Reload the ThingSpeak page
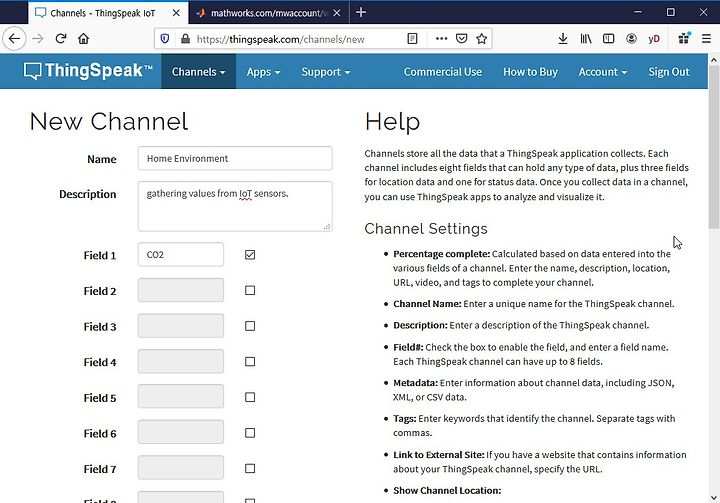The width and height of the screenshot is (720, 503). point(61,39)
